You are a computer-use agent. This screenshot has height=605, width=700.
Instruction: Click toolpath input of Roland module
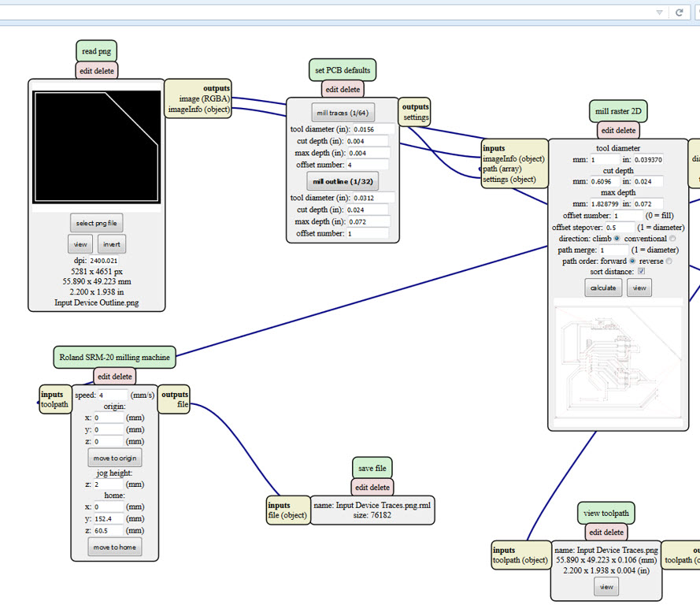tap(54, 404)
